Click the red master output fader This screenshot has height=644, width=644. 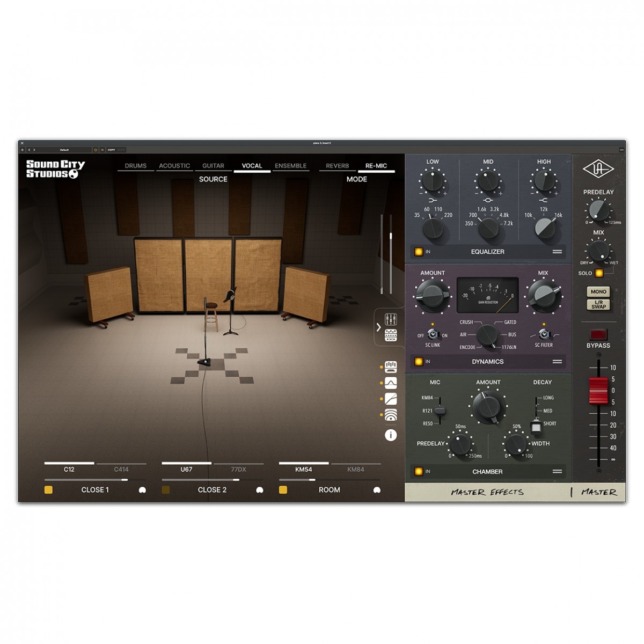pyautogui.click(x=598, y=390)
